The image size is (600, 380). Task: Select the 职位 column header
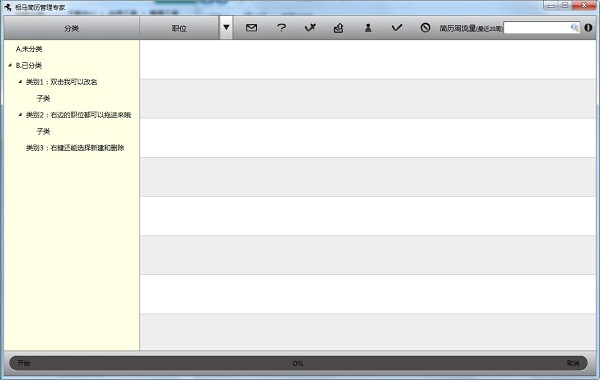(179, 28)
